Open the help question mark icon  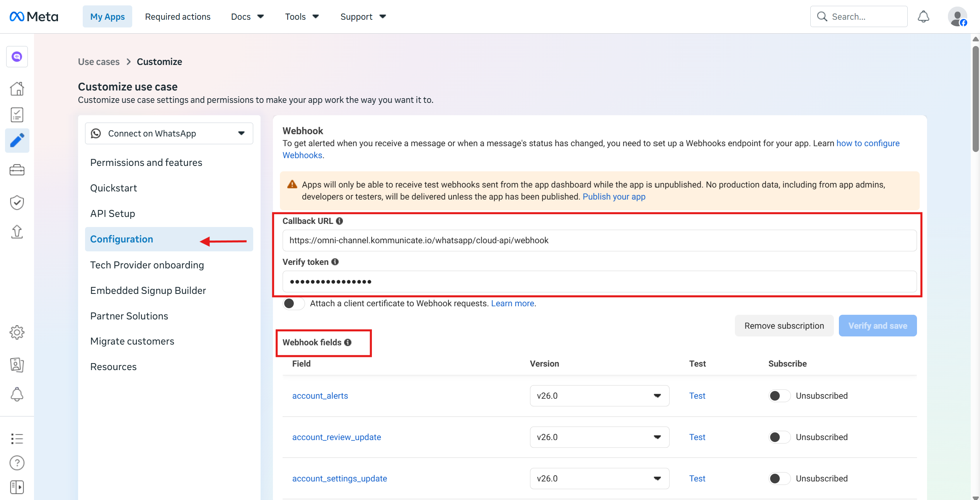tap(17, 463)
